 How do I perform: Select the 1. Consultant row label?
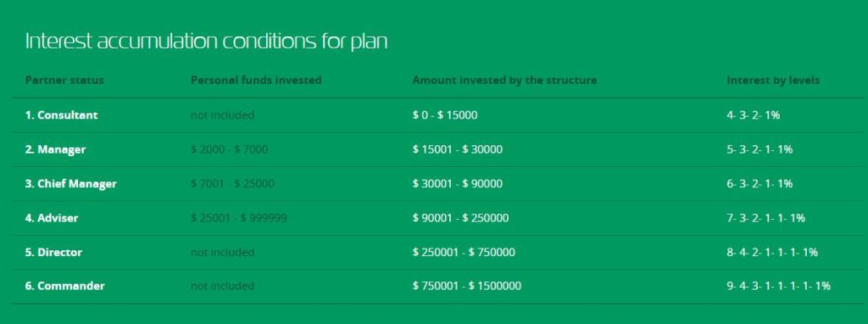[61, 115]
